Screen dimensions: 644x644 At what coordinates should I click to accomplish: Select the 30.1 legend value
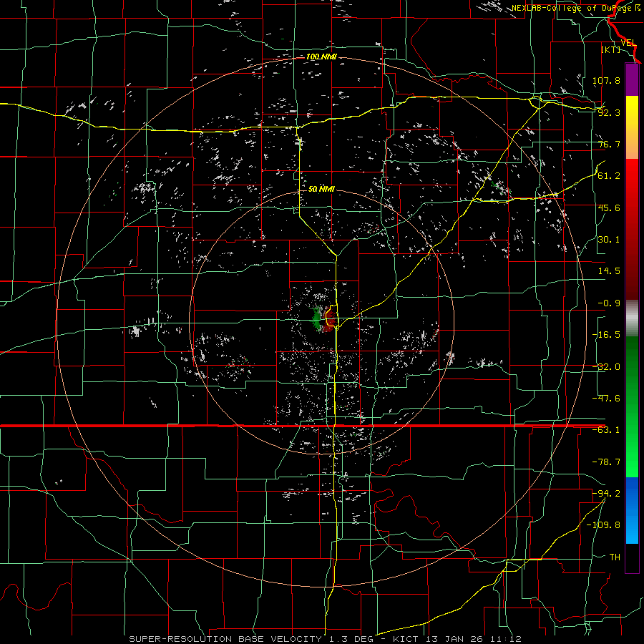609,240
